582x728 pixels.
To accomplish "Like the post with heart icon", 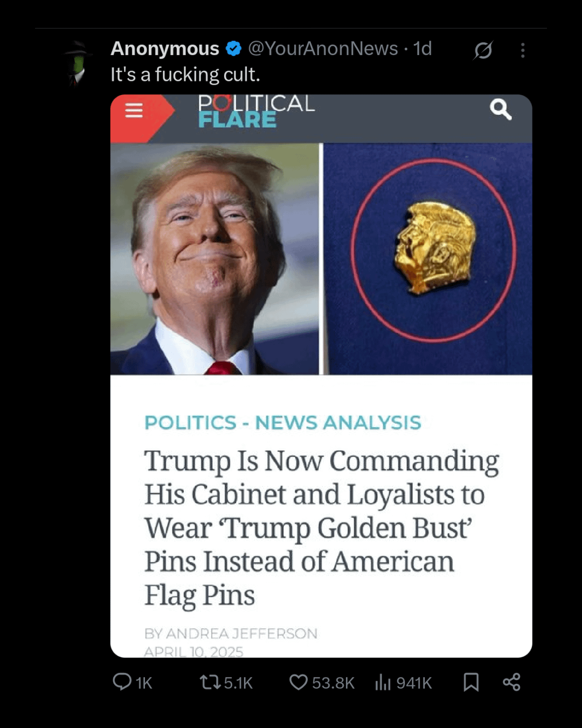I will [x=299, y=682].
